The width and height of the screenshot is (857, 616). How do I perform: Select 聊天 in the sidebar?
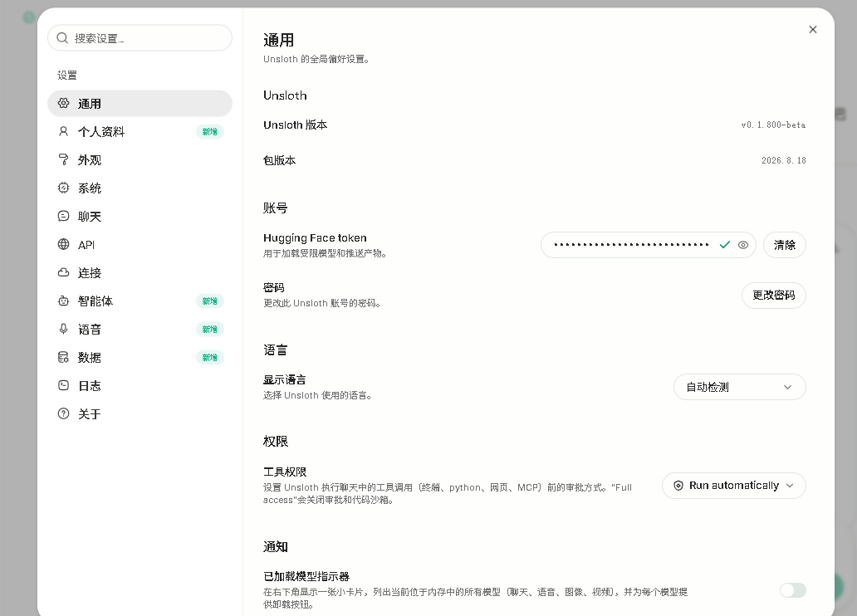140,217
